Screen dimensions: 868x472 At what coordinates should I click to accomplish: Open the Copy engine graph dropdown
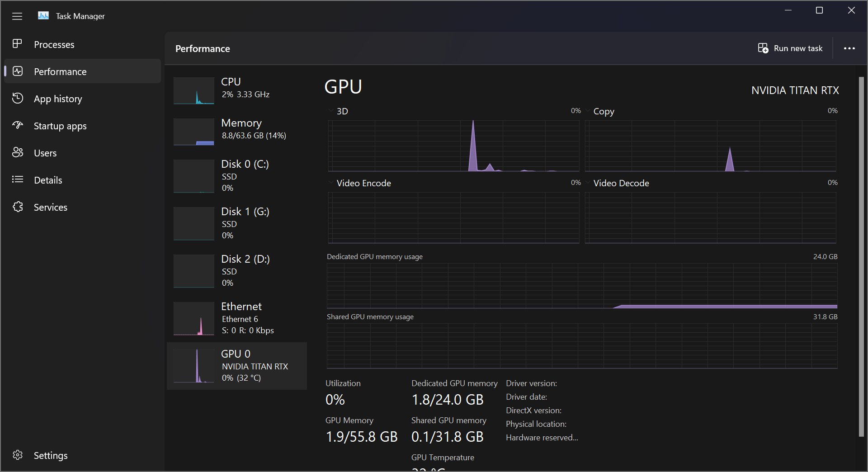588,111
